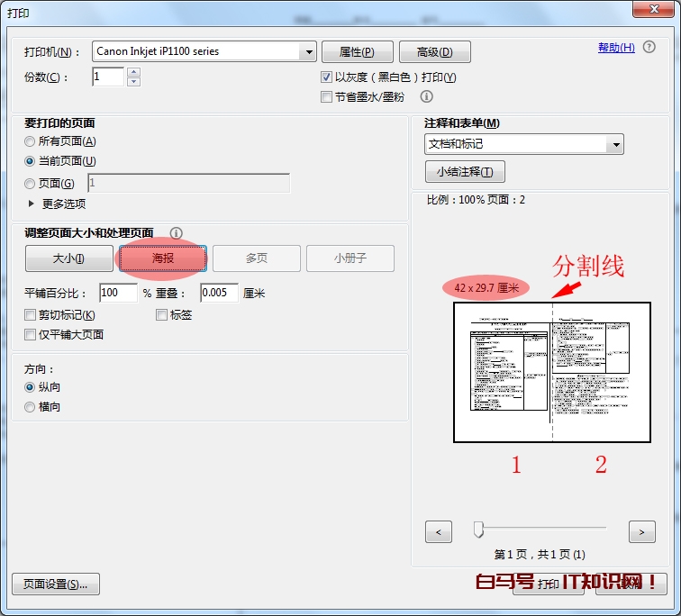Viewport: 681px width, 616px height.
Task: Choose portrait (纵向) orientation
Action: (30, 386)
